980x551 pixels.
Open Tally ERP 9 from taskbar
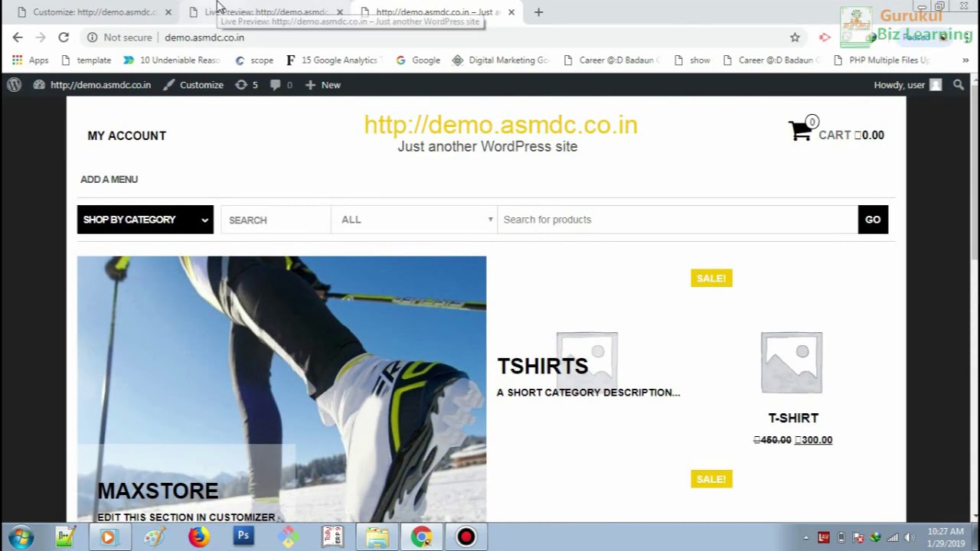coord(332,536)
